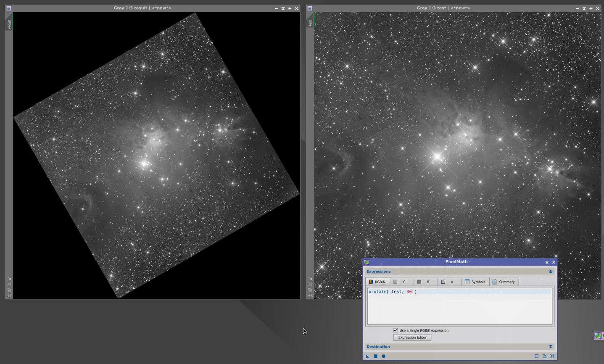Open the Expression Editor
This screenshot has height=364, width=604.
tap(412, 338)
